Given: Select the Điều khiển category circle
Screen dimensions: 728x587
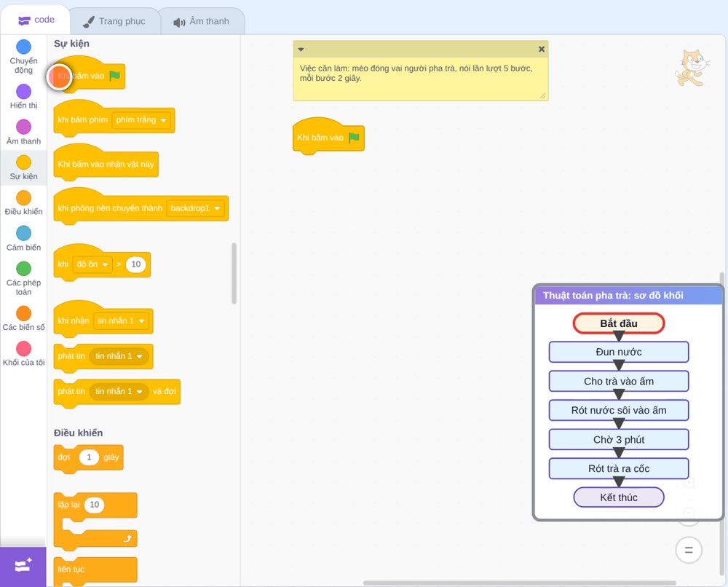Looking at the screenshot, I should [x=24, y=198].
